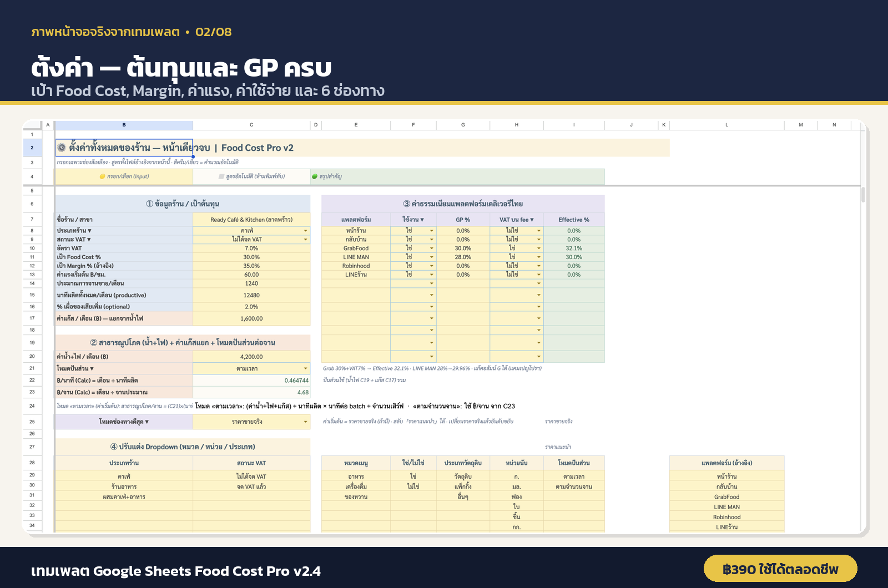The width and height of the screenshot is (888, 588).
Task: Click the gear icon in the title cell
Action: pos(62,148)
